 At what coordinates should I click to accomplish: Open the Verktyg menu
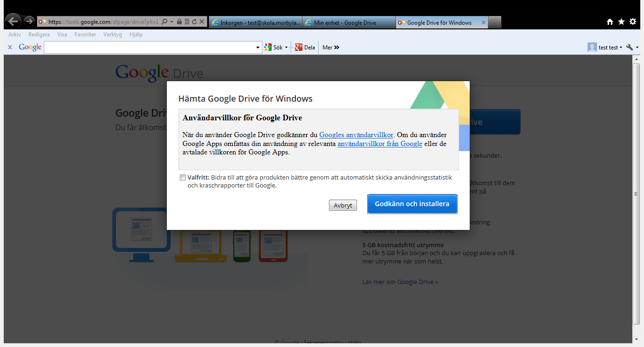pos(113,35)
